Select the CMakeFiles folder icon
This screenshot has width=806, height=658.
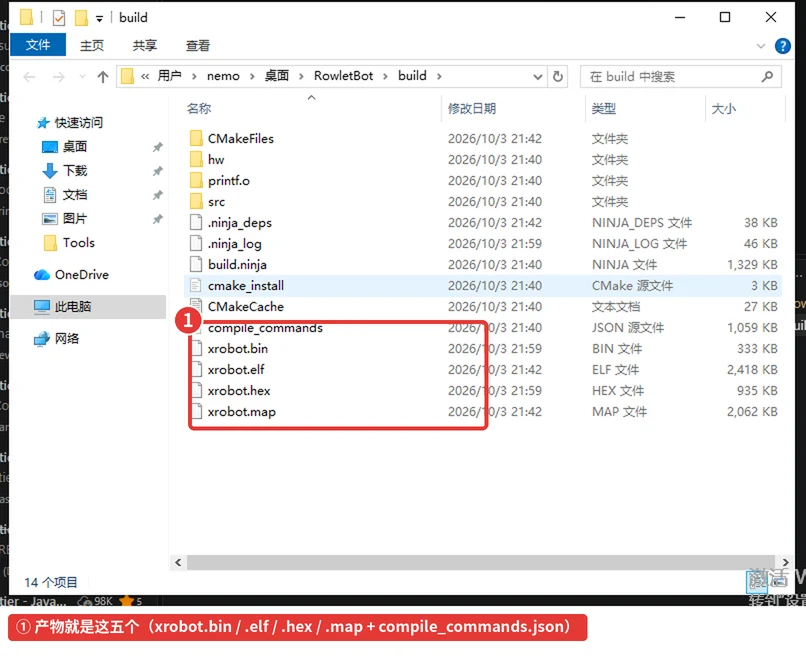[x=196, y=138]
